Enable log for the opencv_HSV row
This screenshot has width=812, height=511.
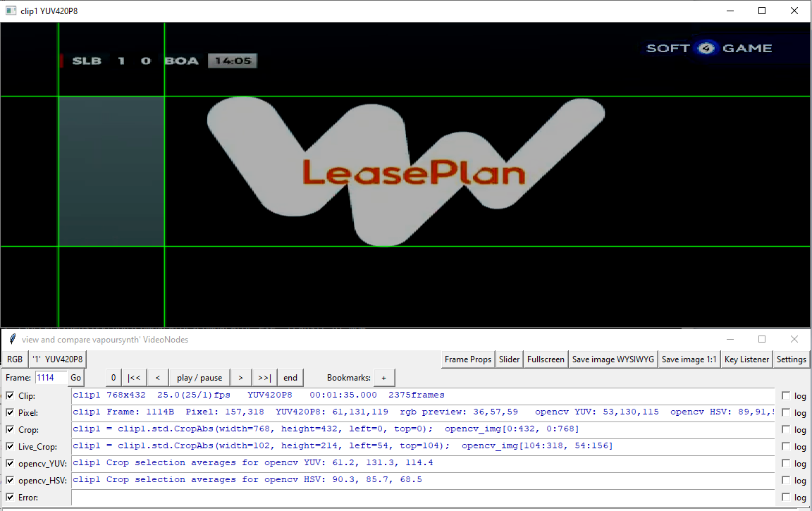[x=786, y=481]
